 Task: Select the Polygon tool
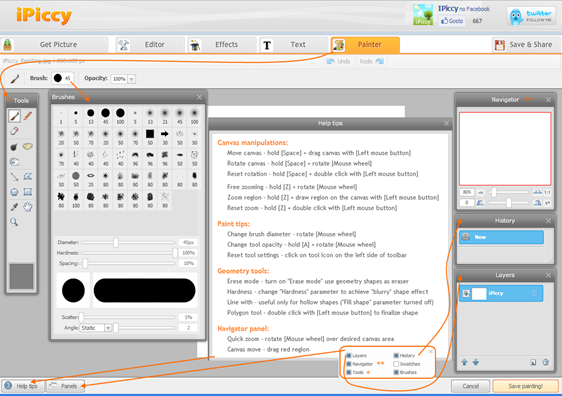28,176
